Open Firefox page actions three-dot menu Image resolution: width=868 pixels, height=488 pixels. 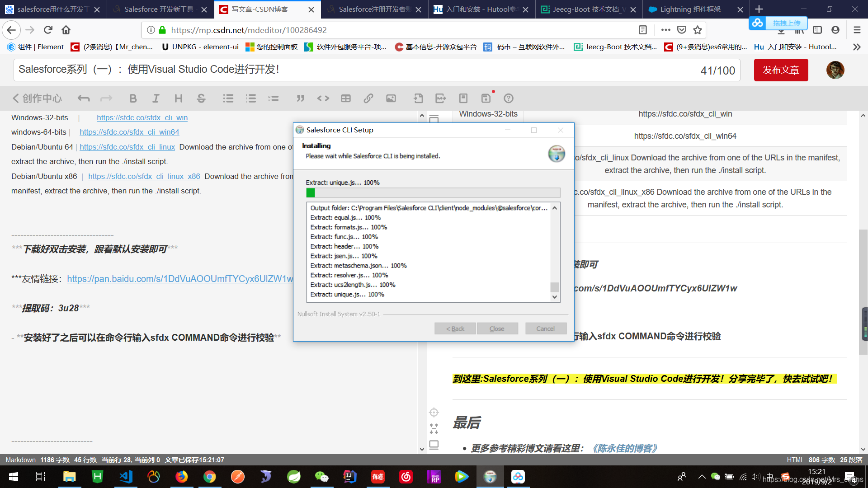pyautogui.click(x=665, y=30)
